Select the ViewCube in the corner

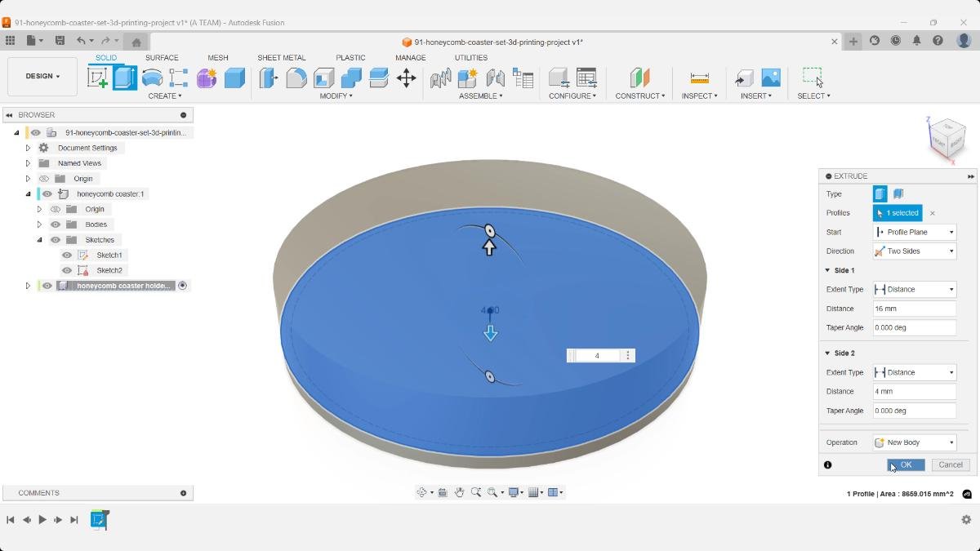[x=947, y=139]
